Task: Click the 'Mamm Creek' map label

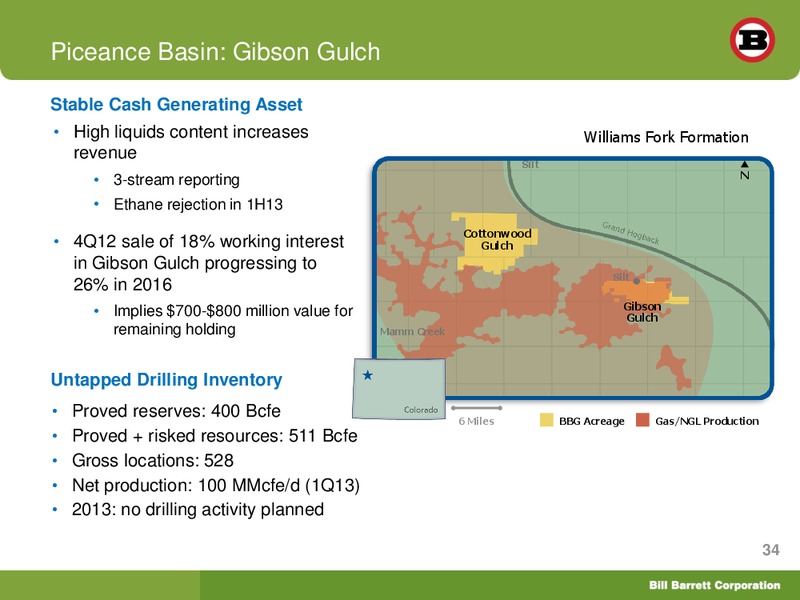Action: point(412,332)
